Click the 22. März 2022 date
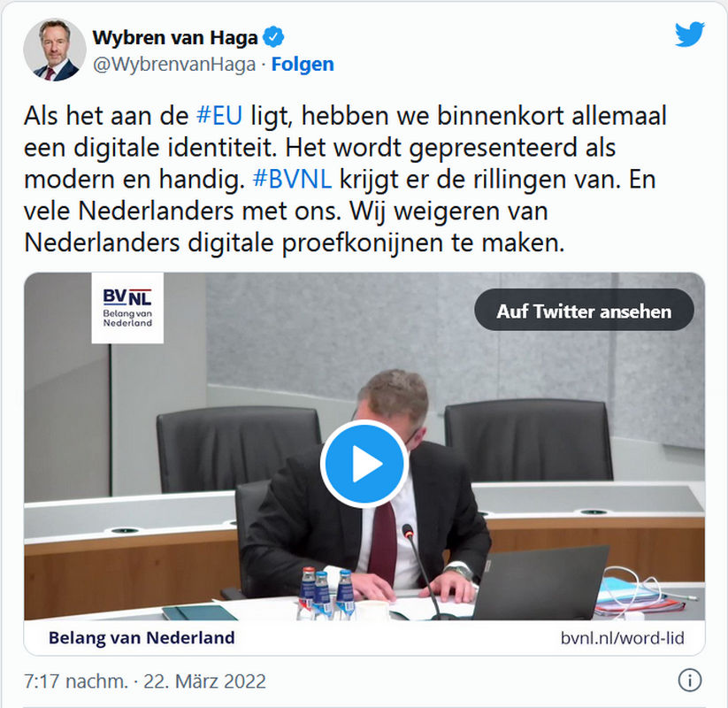Screen dimensions: 728x708 204,681
